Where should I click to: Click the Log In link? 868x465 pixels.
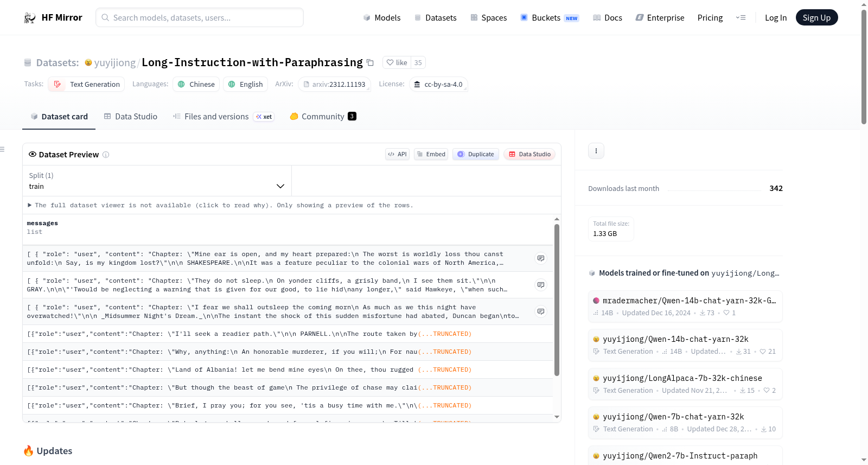[x=776, y=18]
